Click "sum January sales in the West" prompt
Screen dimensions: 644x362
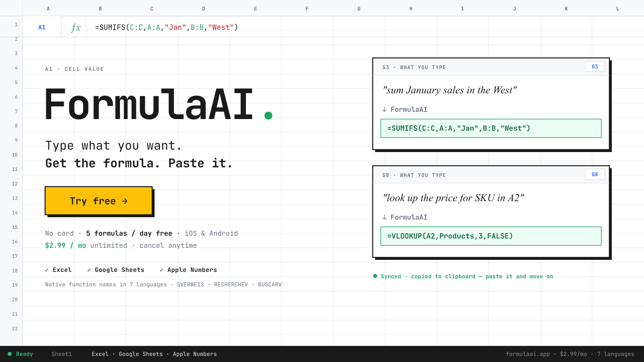coord(450,90)
